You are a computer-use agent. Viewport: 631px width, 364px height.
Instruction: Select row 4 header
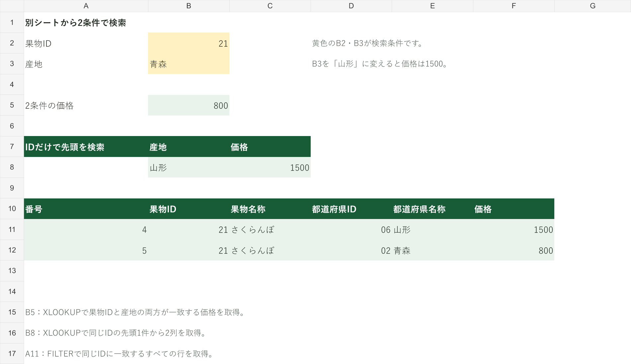(12, 85)
